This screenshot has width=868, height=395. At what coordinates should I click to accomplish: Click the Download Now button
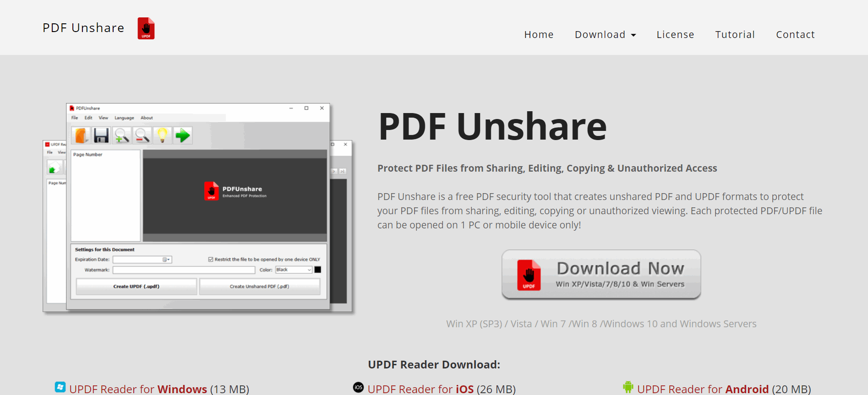601,275
